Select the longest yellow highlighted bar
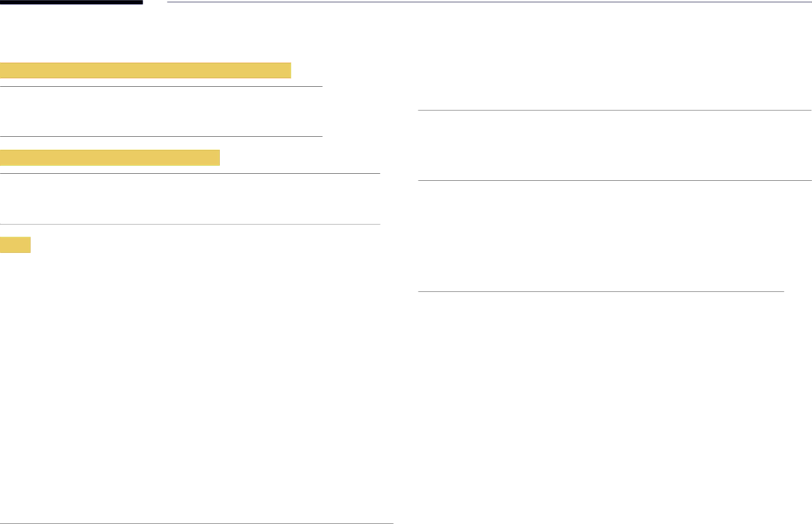This screenshot has width=812, height=524. [146, 70]
